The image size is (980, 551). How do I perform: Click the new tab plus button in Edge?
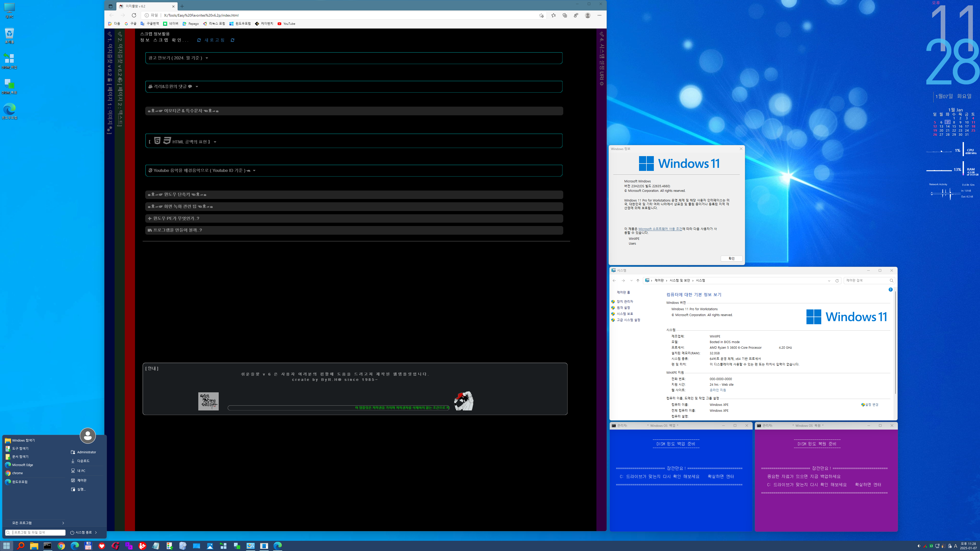(182, 6)
